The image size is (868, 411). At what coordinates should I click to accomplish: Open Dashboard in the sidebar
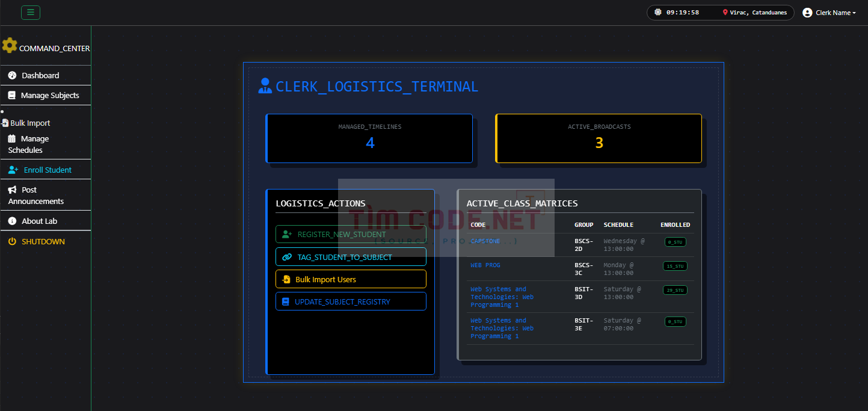pyautogui.click(x=46, y=75)
